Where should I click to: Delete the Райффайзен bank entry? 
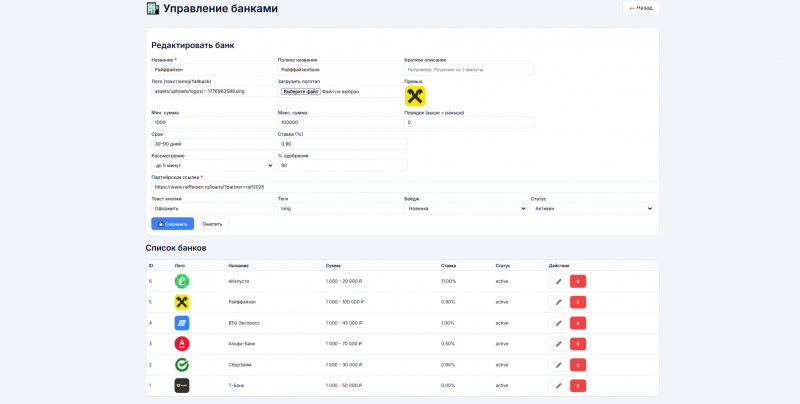pos(578,302)
